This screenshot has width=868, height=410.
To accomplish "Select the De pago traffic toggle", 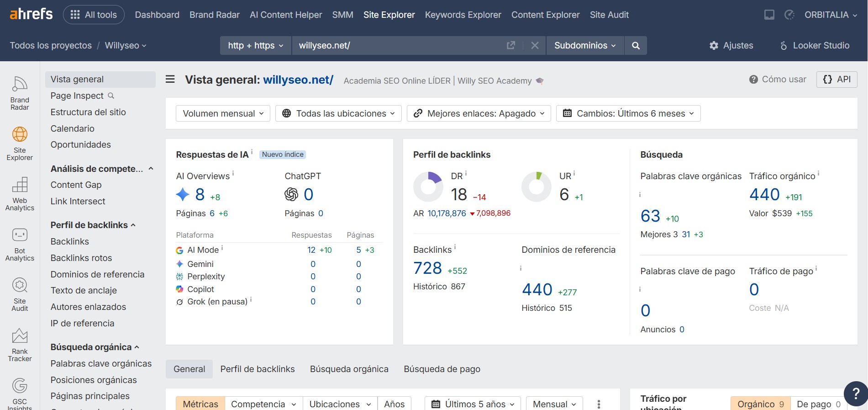I will (818, 404).
